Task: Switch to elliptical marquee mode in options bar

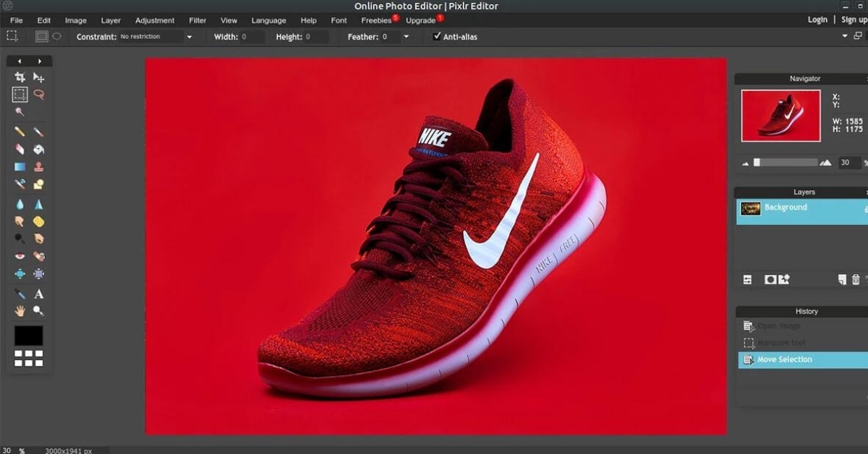Action: (x=57, y=36)
